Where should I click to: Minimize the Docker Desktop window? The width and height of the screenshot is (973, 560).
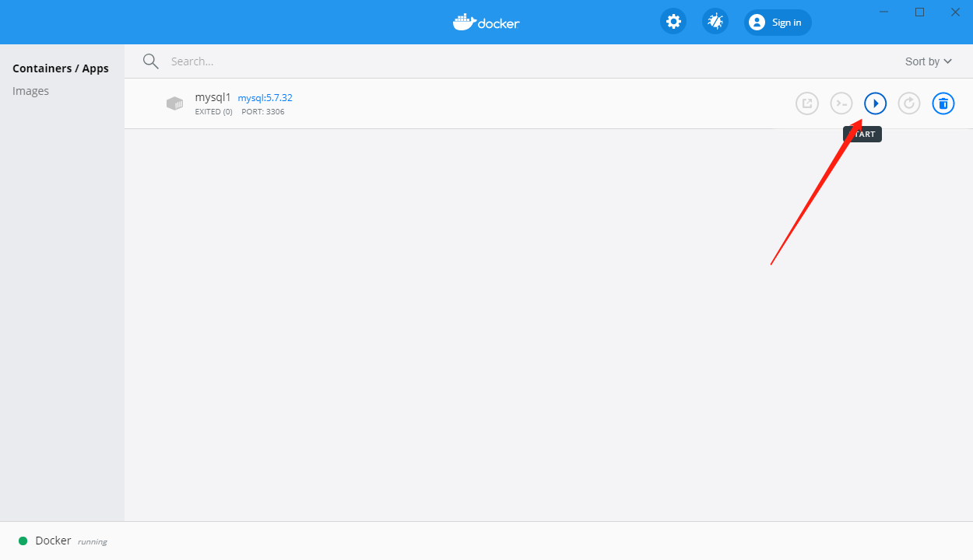884,12
